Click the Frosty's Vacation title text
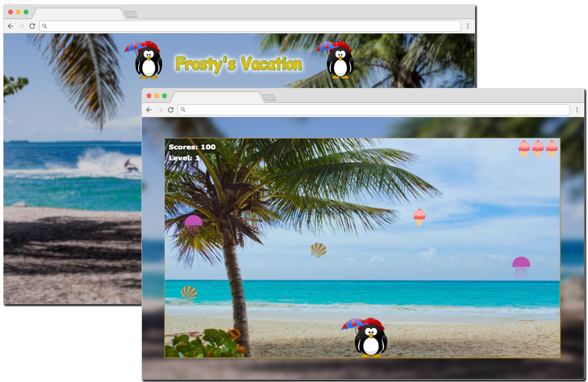Image resolution: width=588 pixels, height=382 pixels. [x=238, y=64]
